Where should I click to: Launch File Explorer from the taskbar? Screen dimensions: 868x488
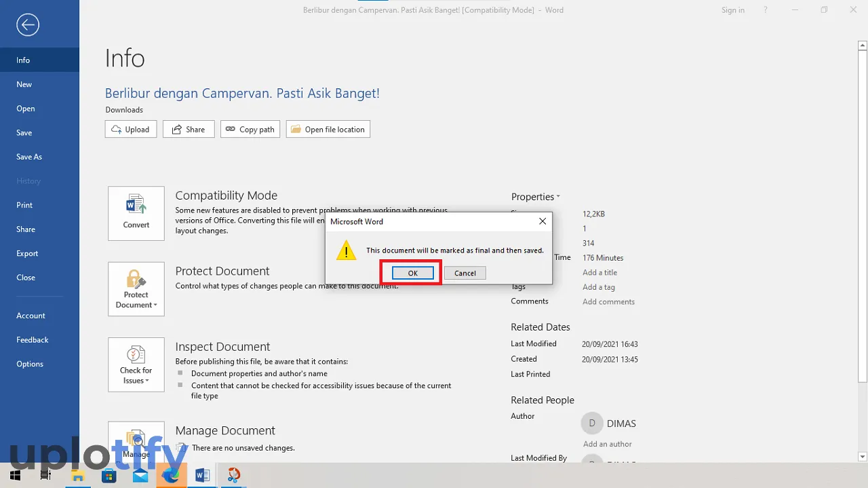click(77, 475)
